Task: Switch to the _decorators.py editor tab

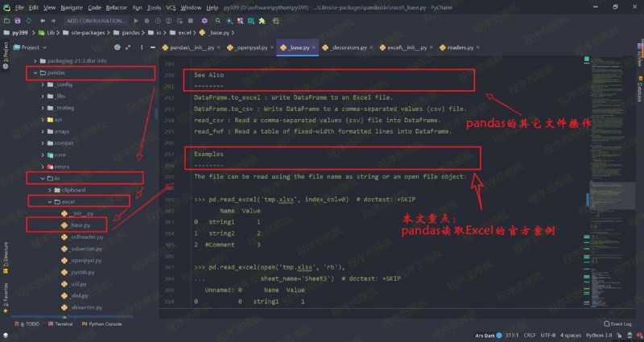Action: (348, 47)
